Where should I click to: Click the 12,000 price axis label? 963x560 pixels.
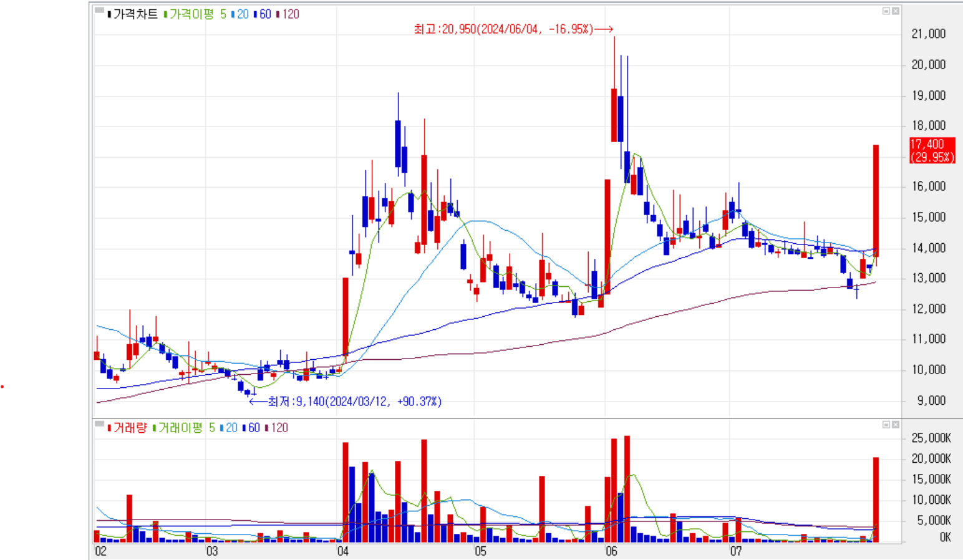928,309
